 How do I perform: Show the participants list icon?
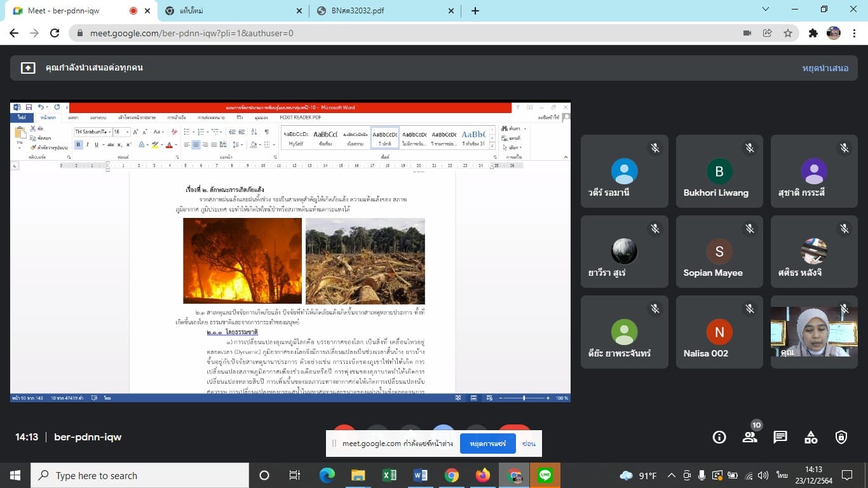pos(750,437)
